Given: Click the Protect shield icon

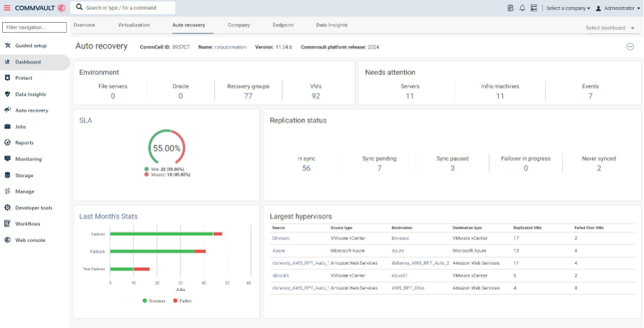Looking at the screenshot, I should coord(7,78).
